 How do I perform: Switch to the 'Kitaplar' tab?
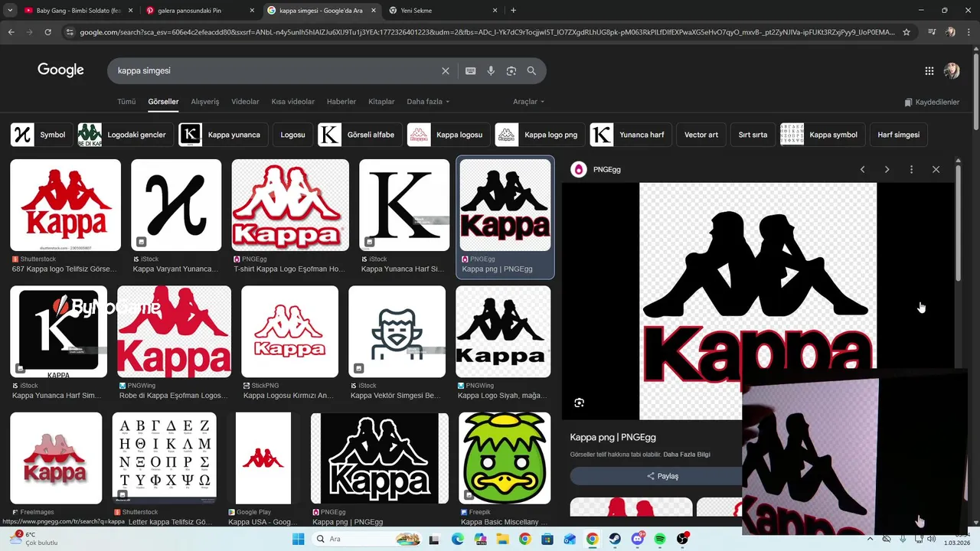pos(381,102)
